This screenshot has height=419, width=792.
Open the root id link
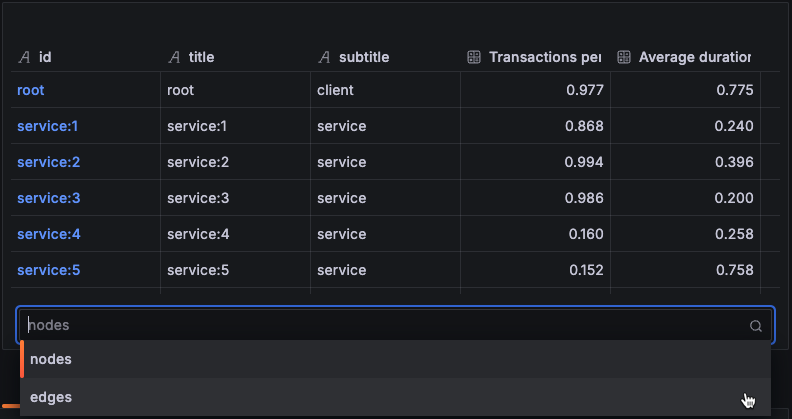[x=31, y=90]
